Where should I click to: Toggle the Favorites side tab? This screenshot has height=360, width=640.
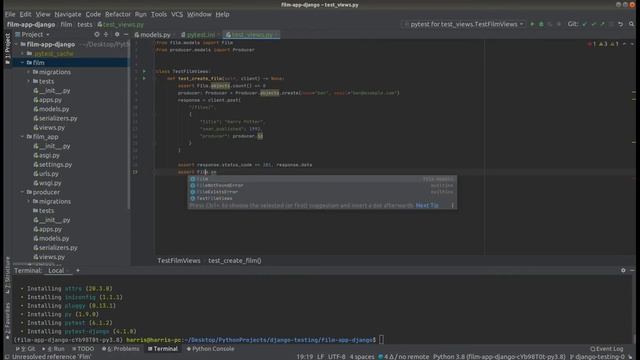pyautogui.click(x=7, y=322)
